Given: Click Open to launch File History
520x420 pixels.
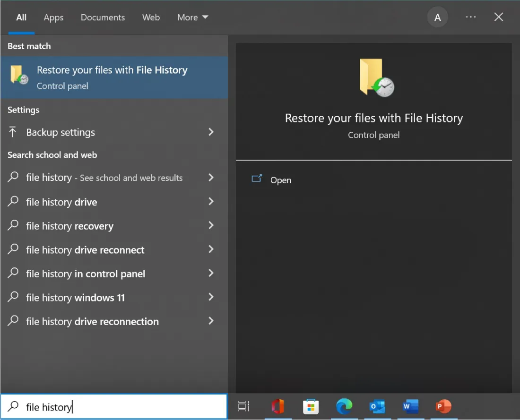Looking at the screenshot, I should 281,180.
